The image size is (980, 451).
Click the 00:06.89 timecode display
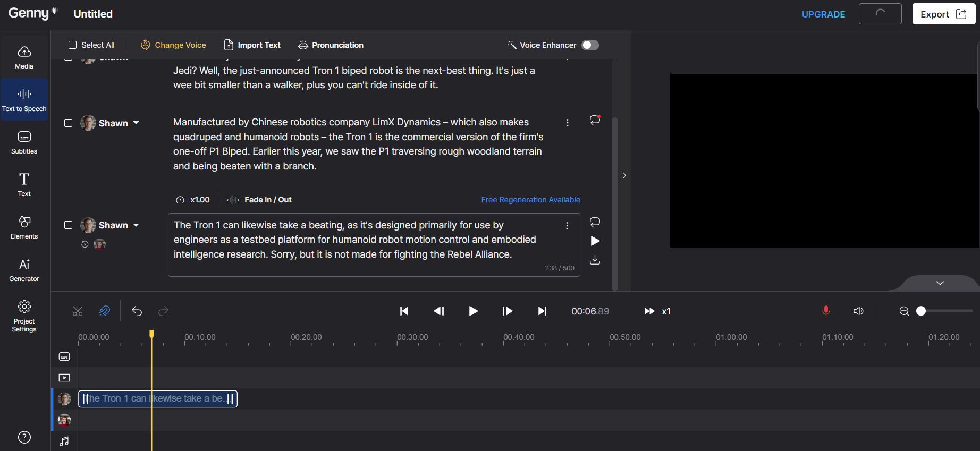coord(590,311)
